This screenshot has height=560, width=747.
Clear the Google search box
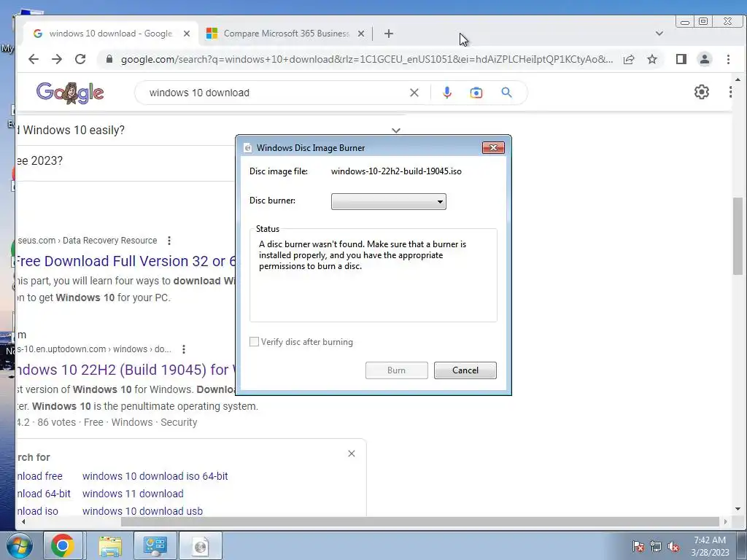click(414, 93)
